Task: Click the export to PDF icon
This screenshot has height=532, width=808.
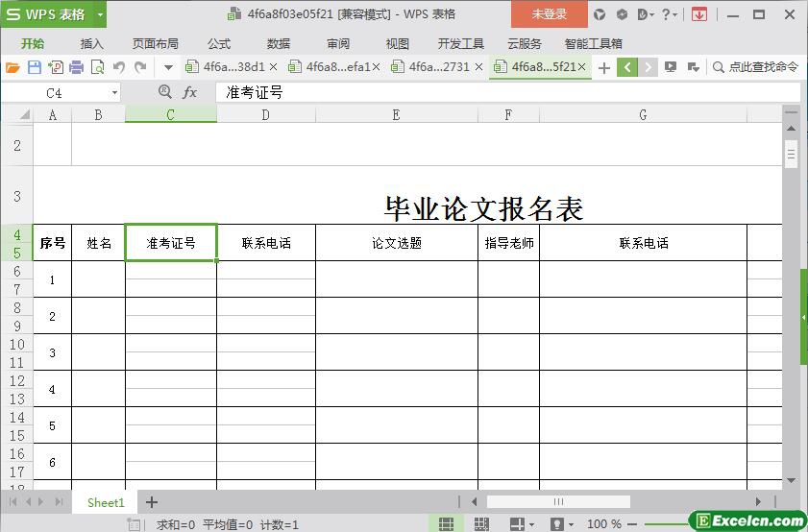Action: [x=55, y=67]
